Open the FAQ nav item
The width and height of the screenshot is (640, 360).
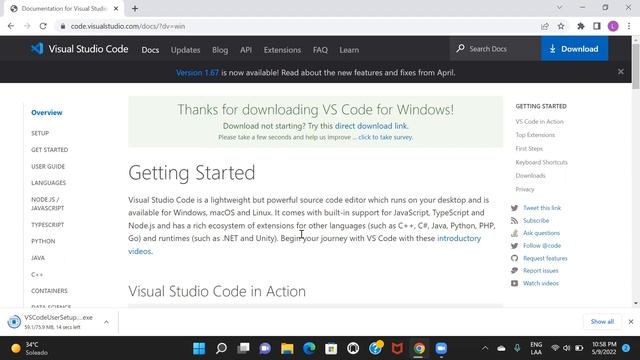[320, 50]
